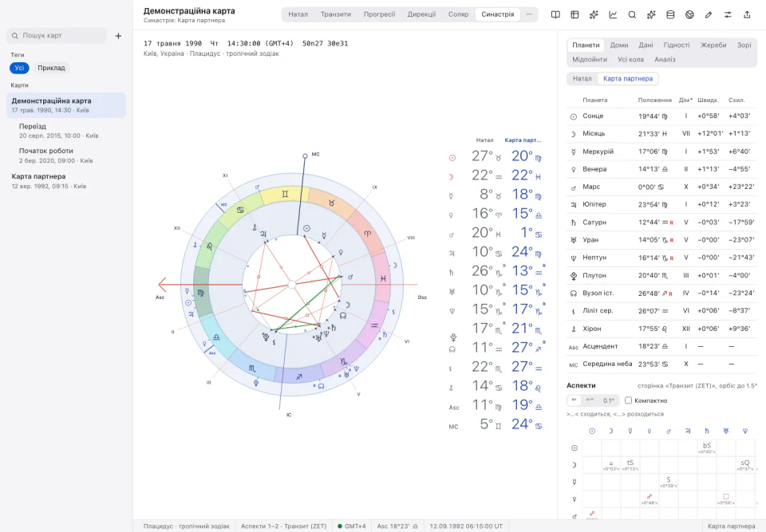Open the more modes ellipsis menu
The height and width of the screenshot is (532, 766).
pyautogui.click(x=528, y=14)
